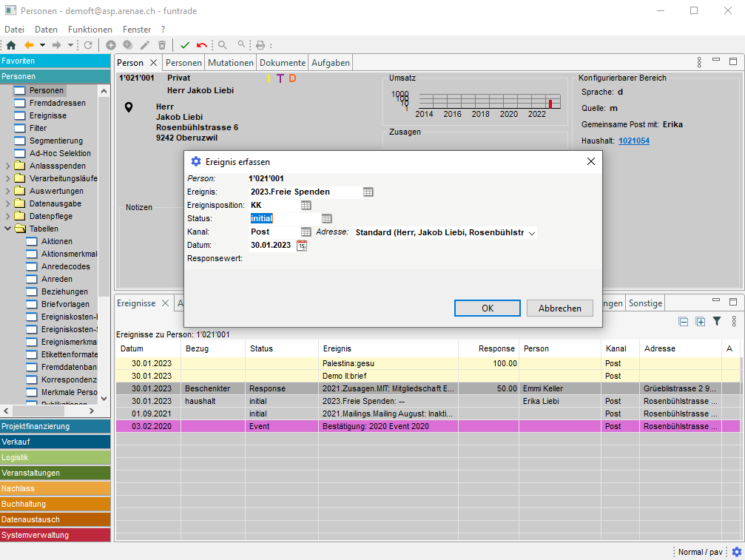The image size is (745, 560).
Task: Click the green checkmark save icon
Action: 185,45
